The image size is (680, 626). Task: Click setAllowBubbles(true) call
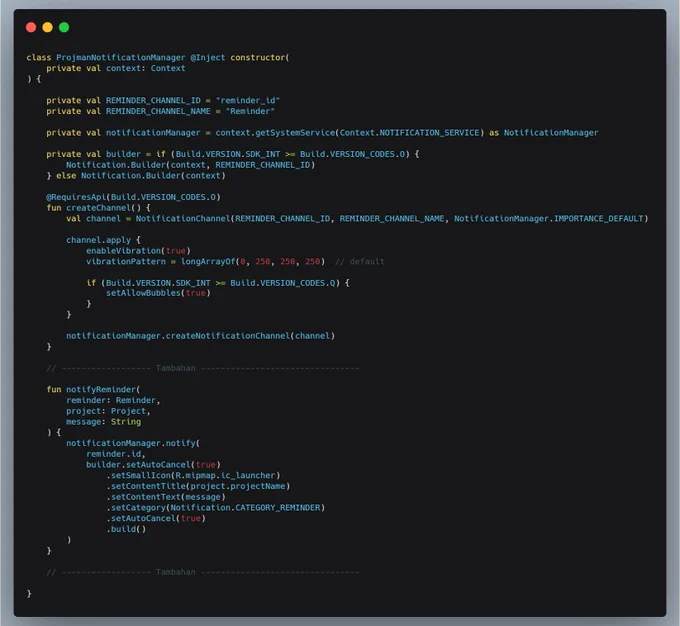(158, 293)
